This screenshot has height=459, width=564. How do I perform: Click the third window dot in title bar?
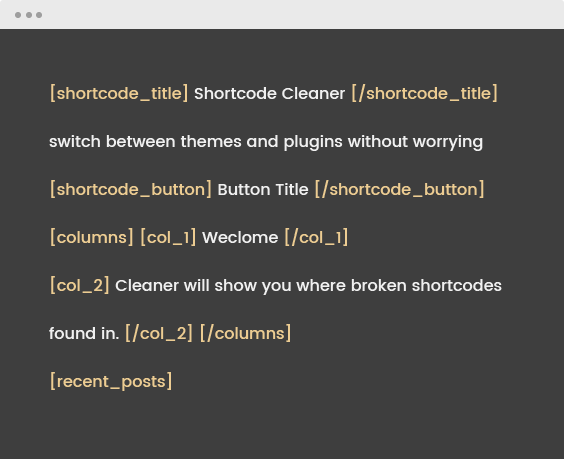tap(39, 15)
